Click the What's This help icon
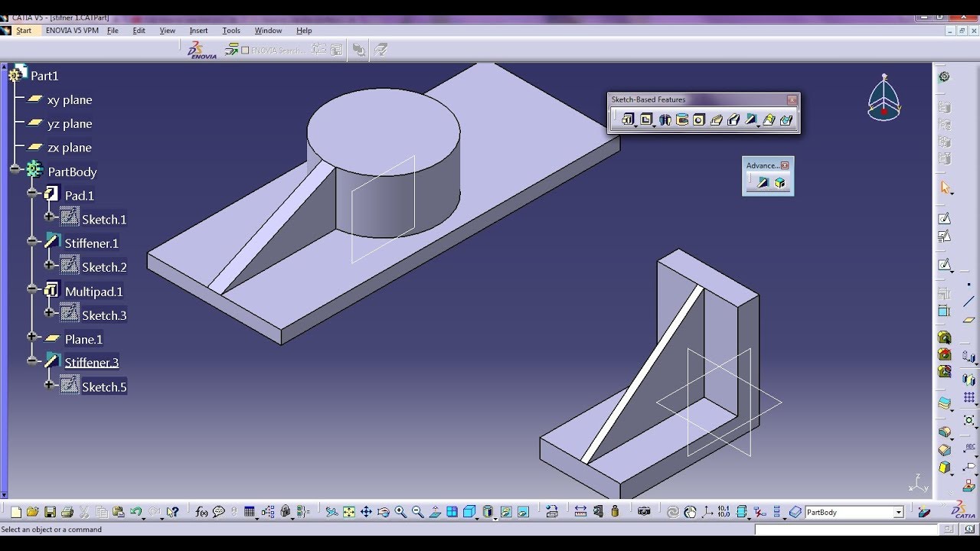The width and height of the screenshot is (980, 551). [173, 512]
